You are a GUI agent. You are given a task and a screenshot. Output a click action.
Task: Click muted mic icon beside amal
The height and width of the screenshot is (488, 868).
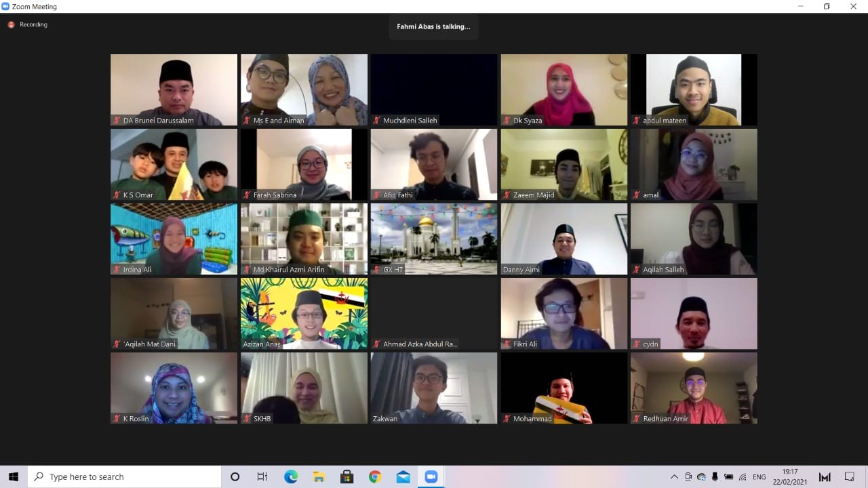click(x=637, y=195)
